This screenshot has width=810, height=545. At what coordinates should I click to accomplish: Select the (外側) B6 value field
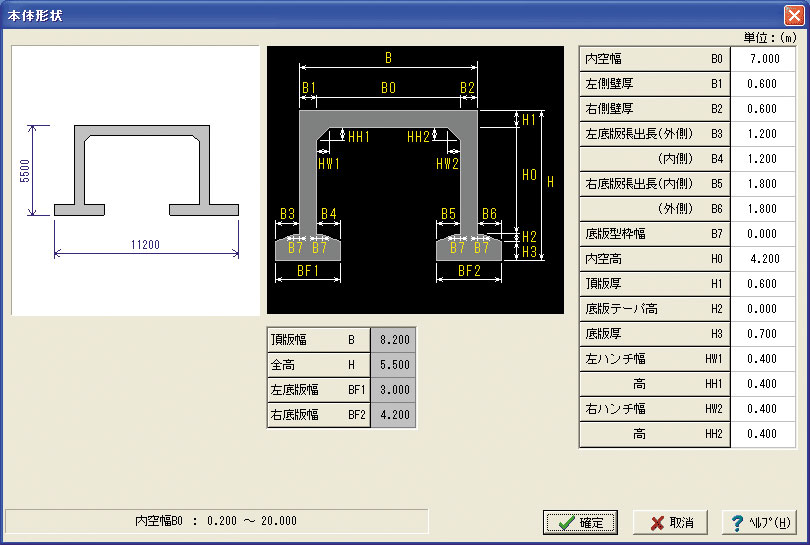click(x=763, y=209)
